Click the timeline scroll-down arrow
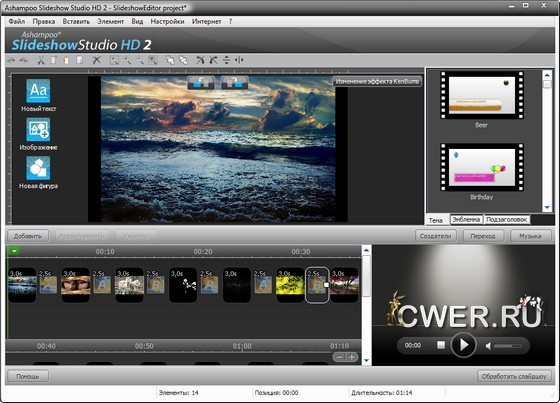 click(366, 360)
